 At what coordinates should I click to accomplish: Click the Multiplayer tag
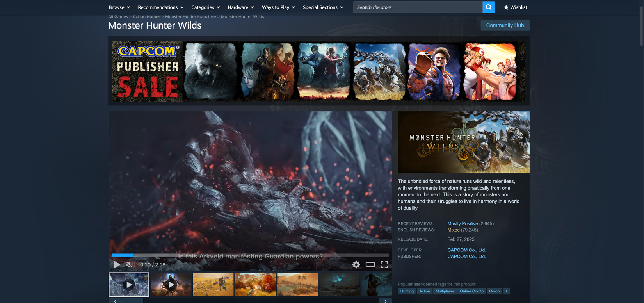click(445, 291)
